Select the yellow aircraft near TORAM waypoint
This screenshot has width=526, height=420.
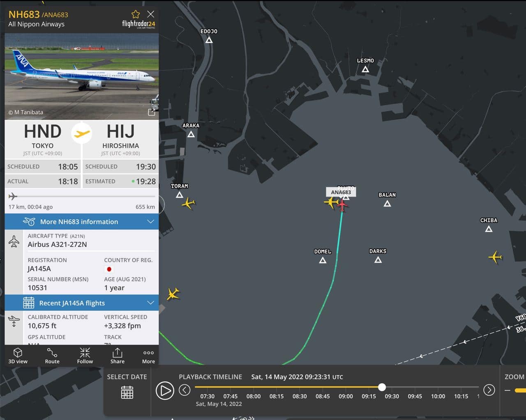coord(188,203)
